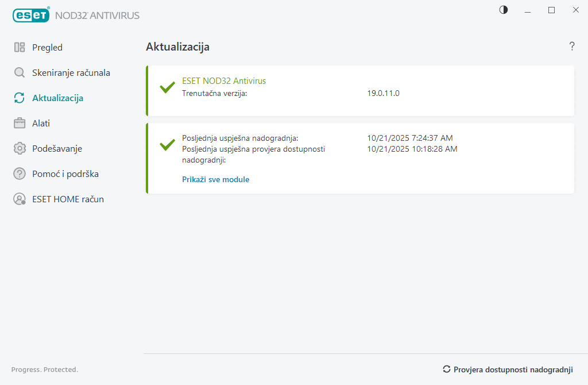
Task: Click the ESET HOME račun user icon
Action: click(20, 199)
